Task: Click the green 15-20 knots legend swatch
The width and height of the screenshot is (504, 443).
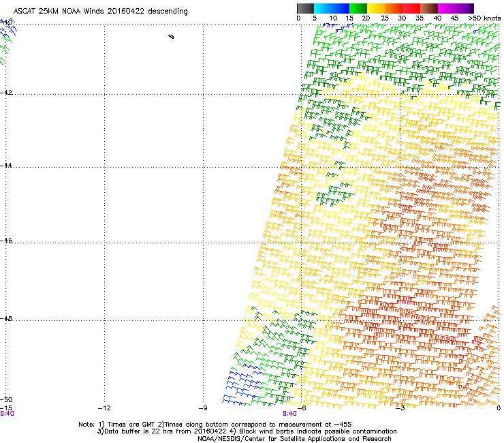Action: 358,8
